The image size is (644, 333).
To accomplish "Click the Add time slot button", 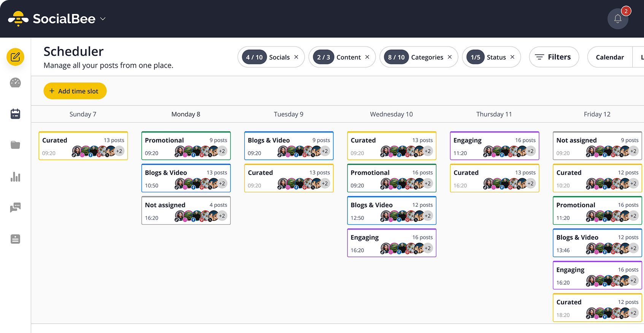I will [75, 91].
